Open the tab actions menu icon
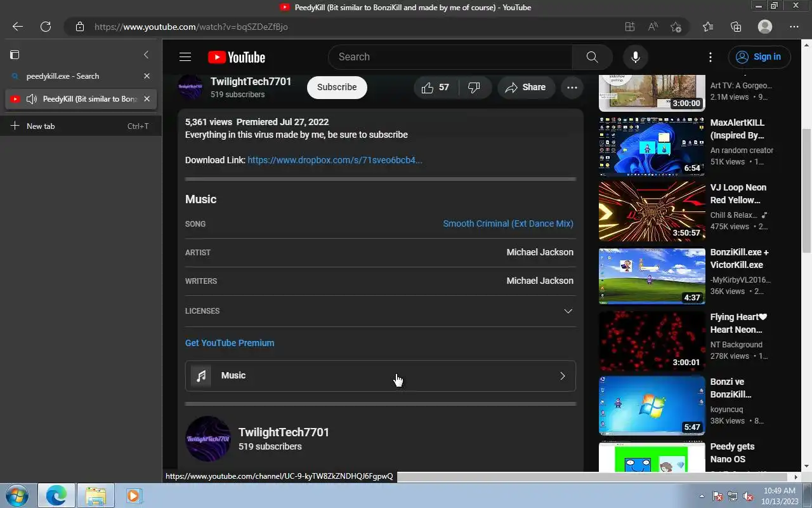This screenshot has width=812, height=508. (15, 55)
